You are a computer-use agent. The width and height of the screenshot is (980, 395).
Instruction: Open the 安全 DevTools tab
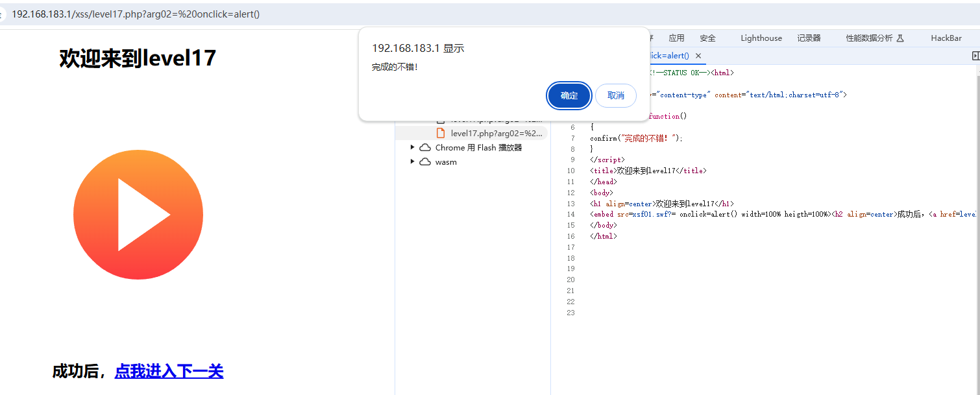(707, 38)
